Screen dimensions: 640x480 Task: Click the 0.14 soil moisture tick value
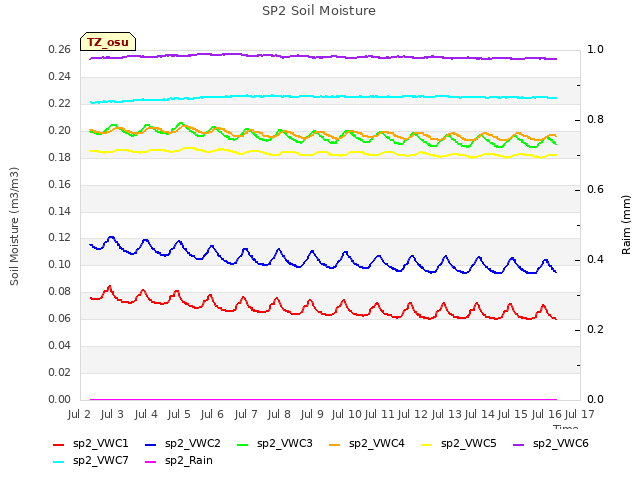point(60,211)
